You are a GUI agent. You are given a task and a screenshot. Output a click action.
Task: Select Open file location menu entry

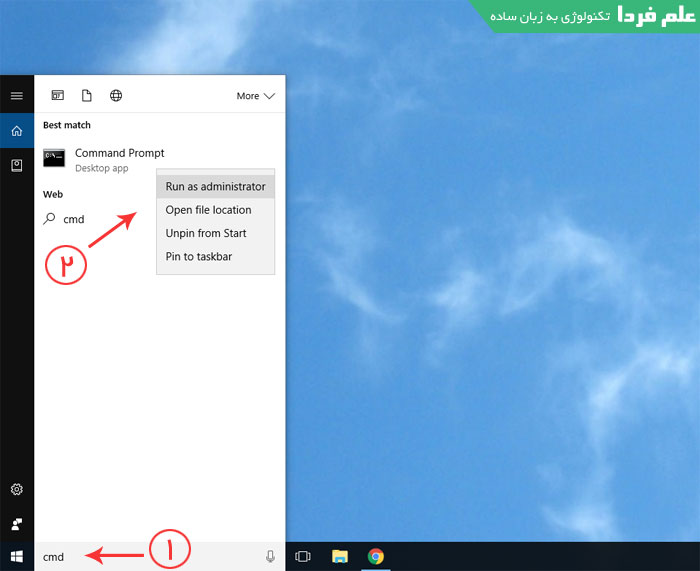[208, 210]
